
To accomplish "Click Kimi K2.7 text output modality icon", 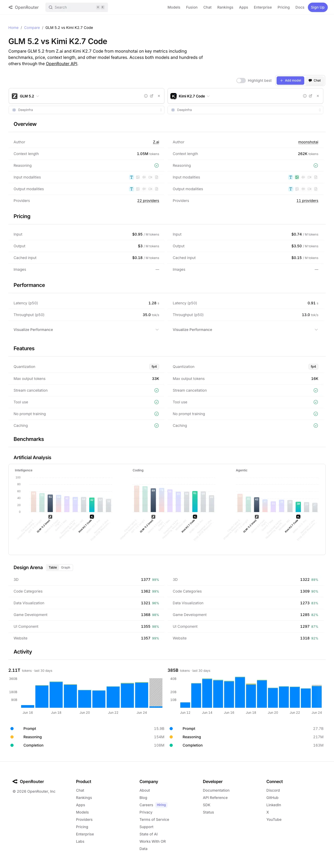I will (290, 189).
